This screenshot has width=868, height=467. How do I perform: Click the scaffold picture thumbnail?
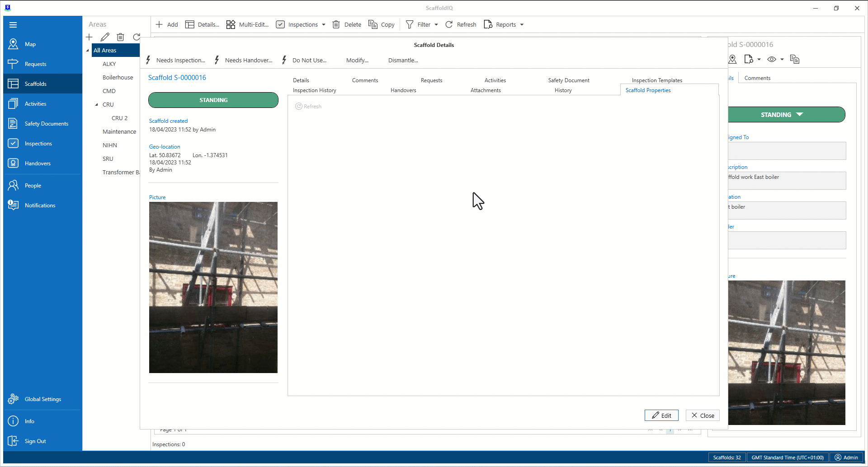point(213,287)
